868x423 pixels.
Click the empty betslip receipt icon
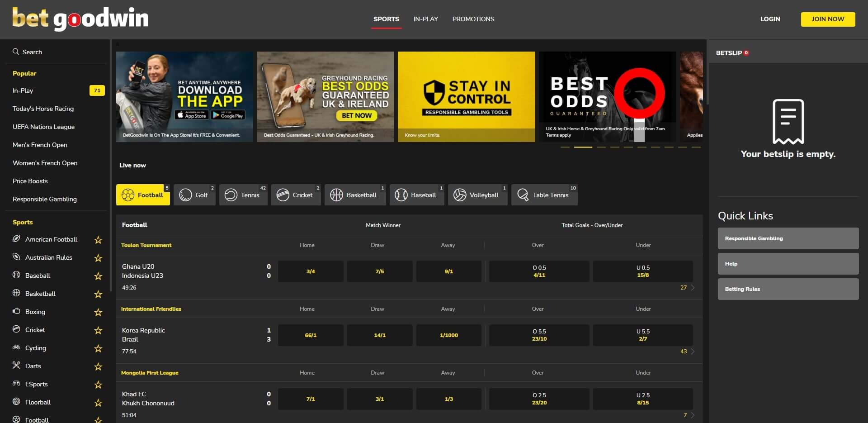tap(788, 121)
